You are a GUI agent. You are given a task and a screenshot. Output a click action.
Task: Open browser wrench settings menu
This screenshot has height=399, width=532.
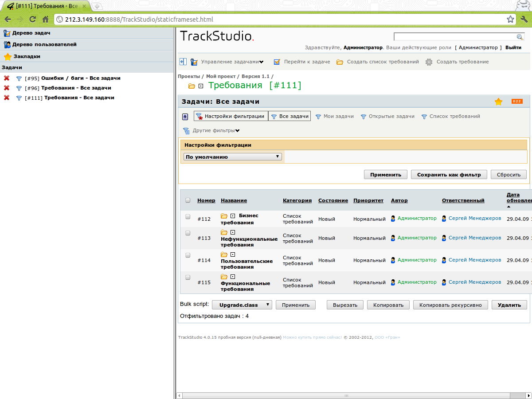point(524,20)
